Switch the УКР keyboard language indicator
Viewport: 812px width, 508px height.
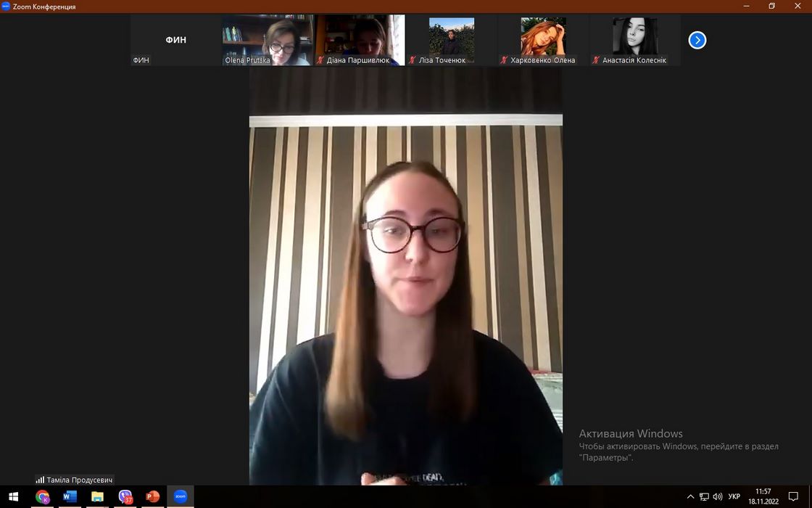point(734,497)
